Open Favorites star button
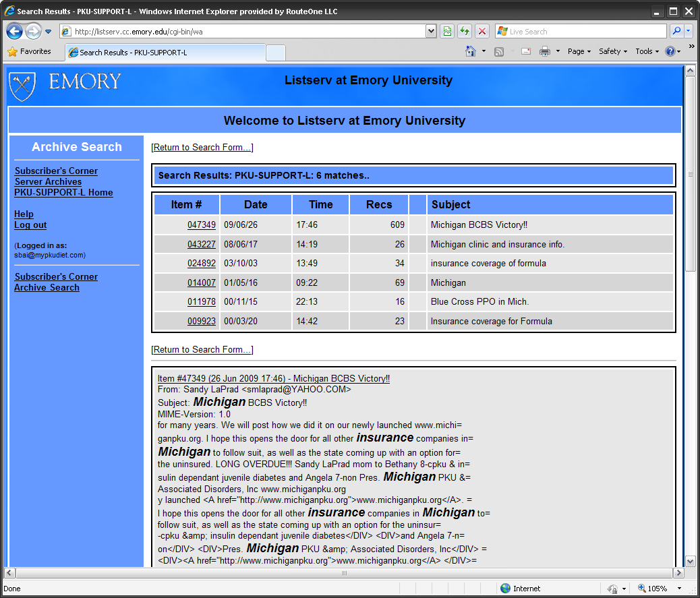The image size is (700, 598). click(x=30, y=51)
